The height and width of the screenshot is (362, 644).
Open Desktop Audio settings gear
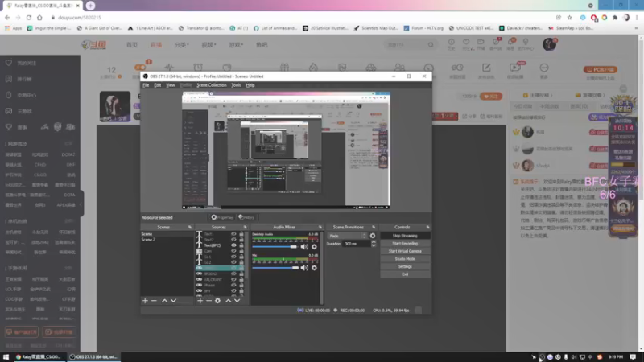314,247
